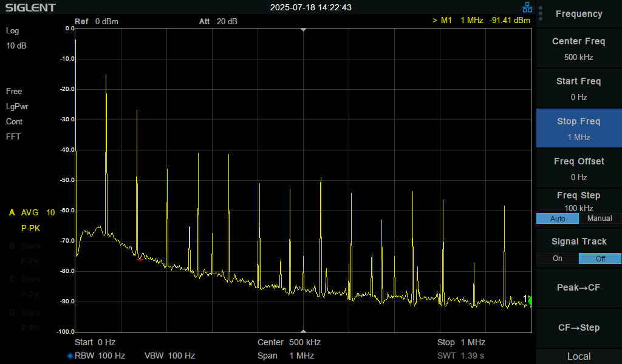The width and height of the screenshot is (622, 364).
Task: Click the Cont sweep mode label
Action: coord(15,121)
